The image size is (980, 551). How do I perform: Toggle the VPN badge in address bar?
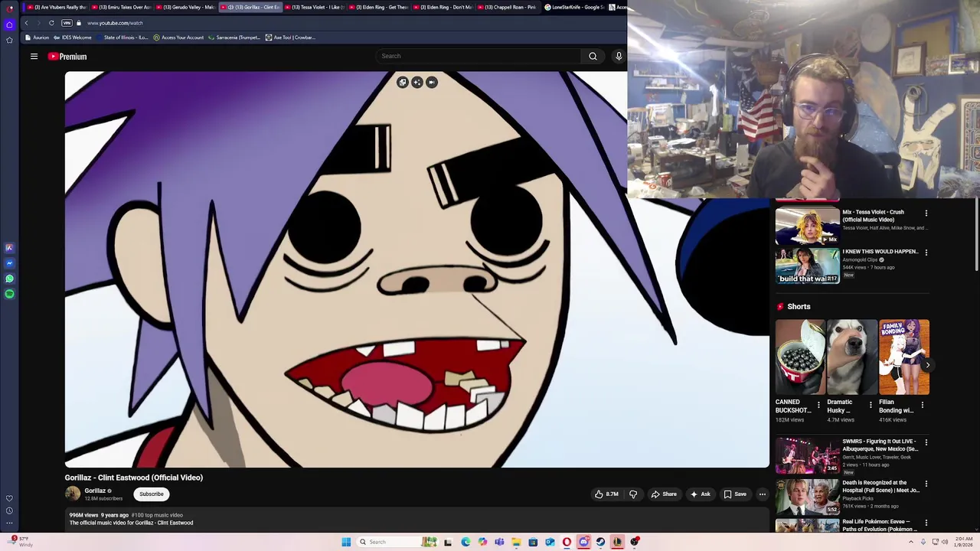coord(67,23)
